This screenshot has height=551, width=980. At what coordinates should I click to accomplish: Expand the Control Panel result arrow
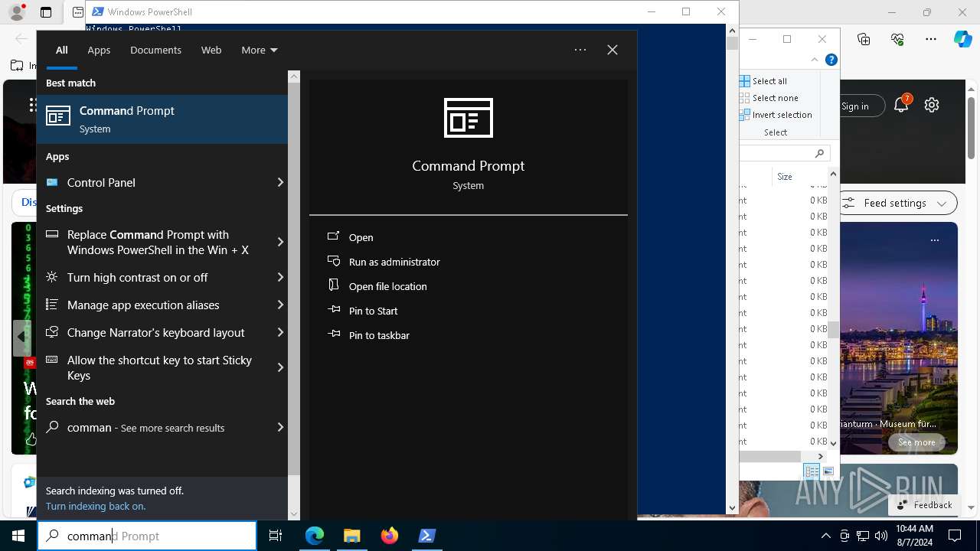[x=280, y=182]
